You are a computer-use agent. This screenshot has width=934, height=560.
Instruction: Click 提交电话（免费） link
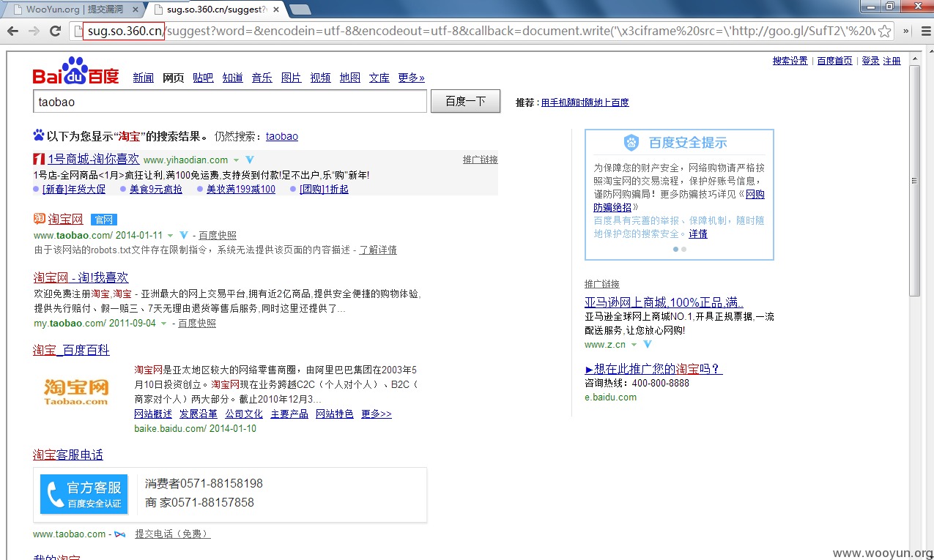click(x=173, y=534)
